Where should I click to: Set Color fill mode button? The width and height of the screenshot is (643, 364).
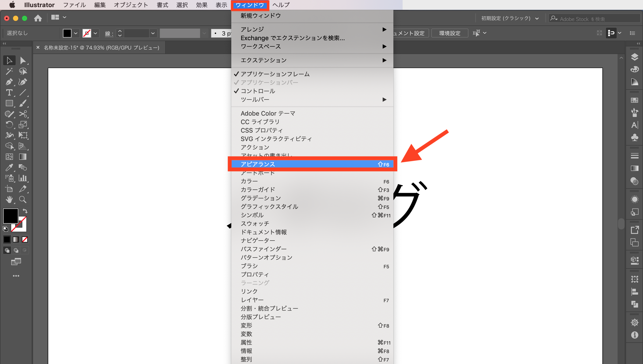point(7,239)
